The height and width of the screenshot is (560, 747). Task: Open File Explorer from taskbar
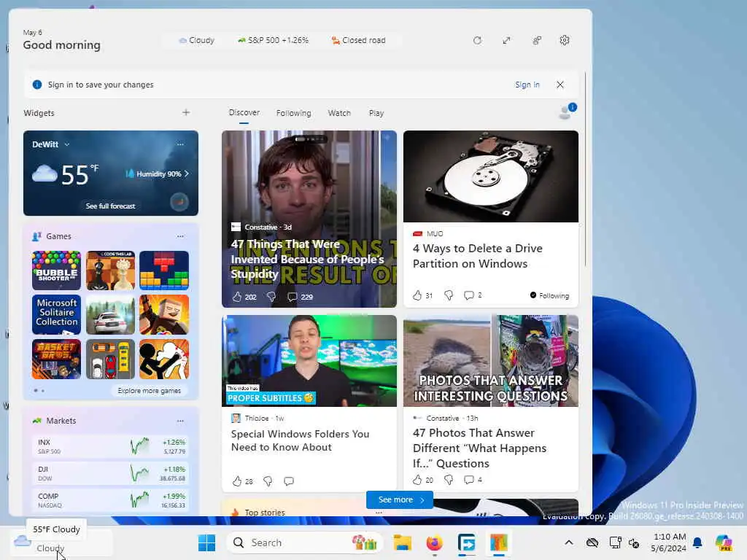pos(402,542)
